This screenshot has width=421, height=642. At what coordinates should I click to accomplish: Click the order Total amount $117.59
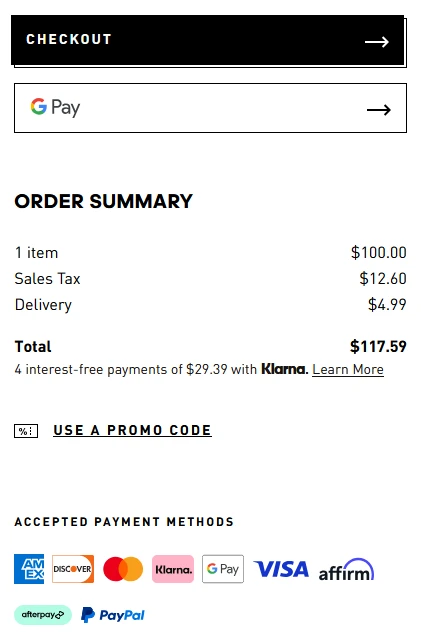pyautogui.click(x=378, y=346)
